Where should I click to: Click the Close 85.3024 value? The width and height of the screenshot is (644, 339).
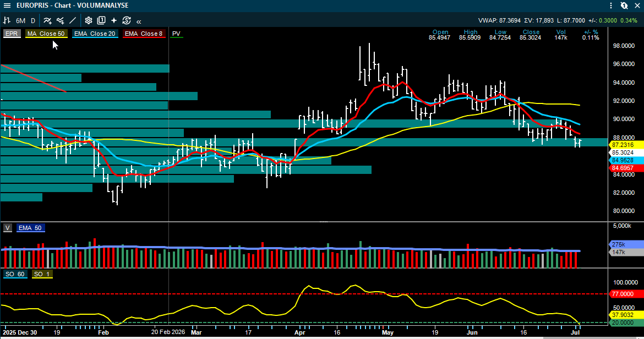[x=530, y=38]
